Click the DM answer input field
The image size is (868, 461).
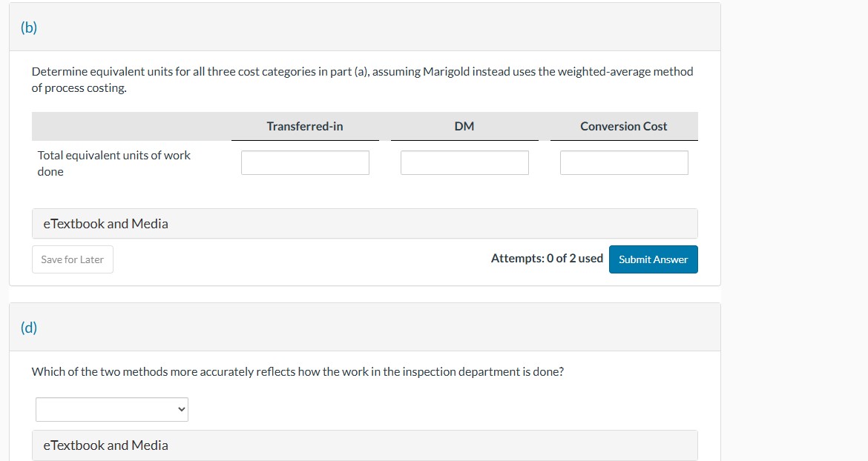tap(464, 163)
